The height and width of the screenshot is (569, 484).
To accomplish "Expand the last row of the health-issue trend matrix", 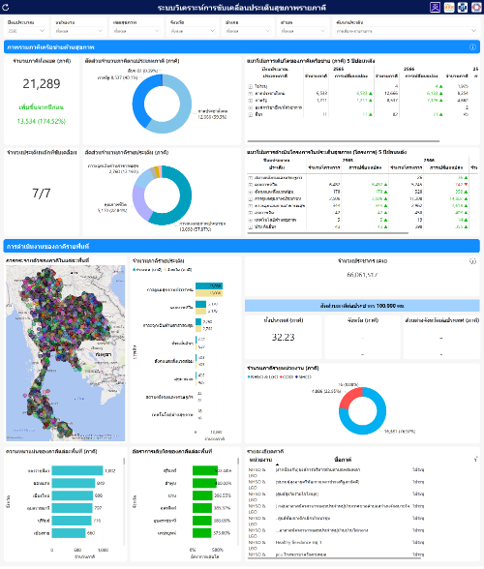I will (250, 227).
